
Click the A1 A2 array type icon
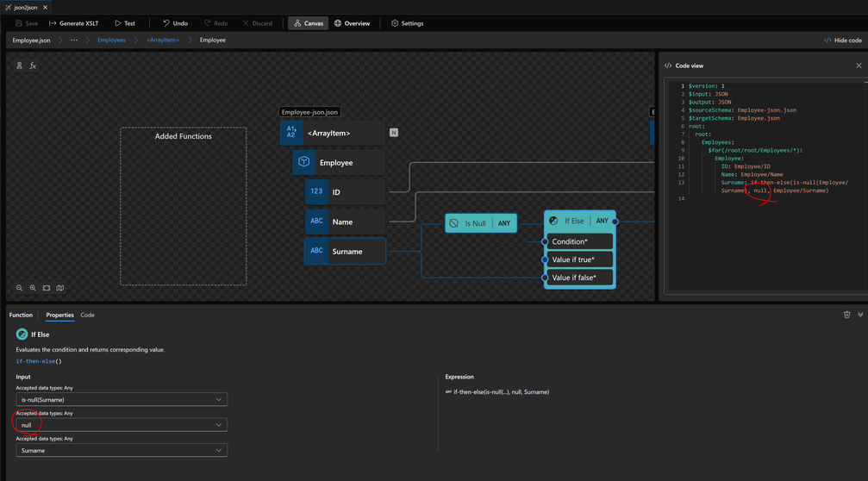tap(291, 133)
